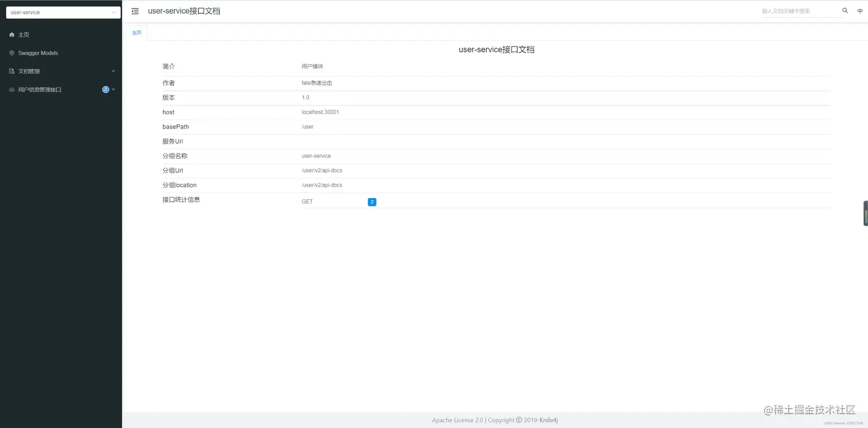Open Swagger Models from the sidebar
This screenshot has width=868, height=428.
(61, 53)
